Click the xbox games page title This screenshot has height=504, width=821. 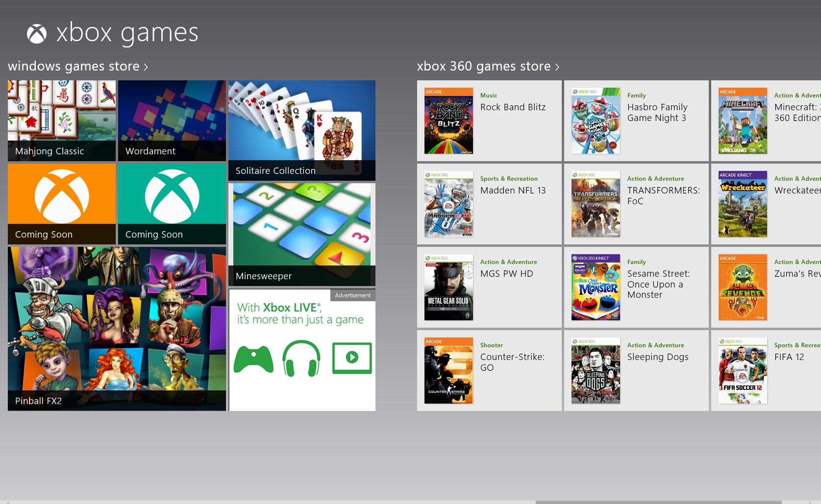pyautogui.click(x=127, y=33)
